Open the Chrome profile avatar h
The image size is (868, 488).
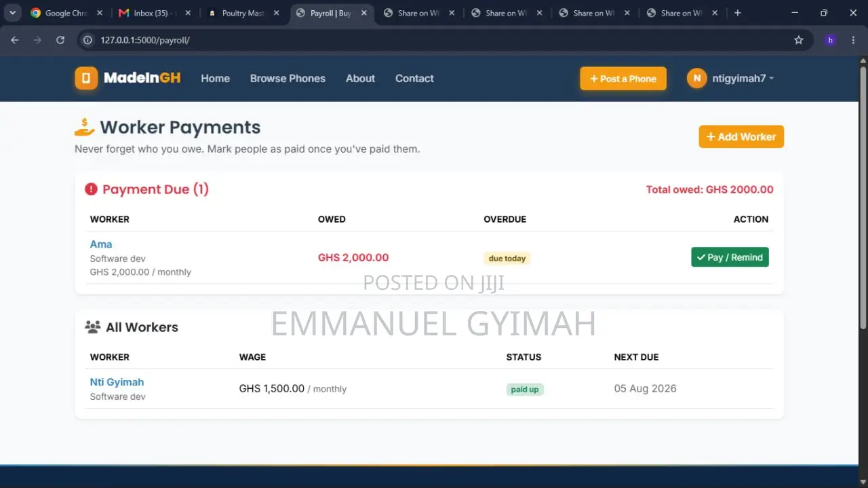tap(831, 40)
